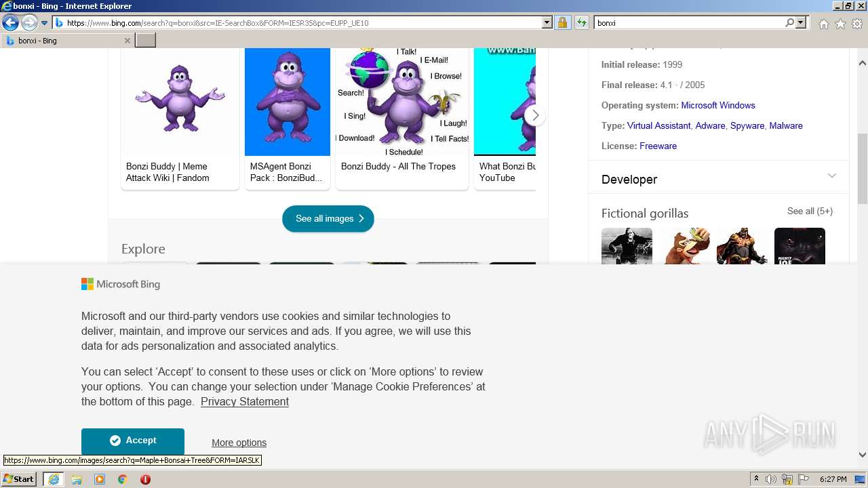Select the bonxi - Bing tab
Screen dimensions: 868x488
(x=67, y=41)
